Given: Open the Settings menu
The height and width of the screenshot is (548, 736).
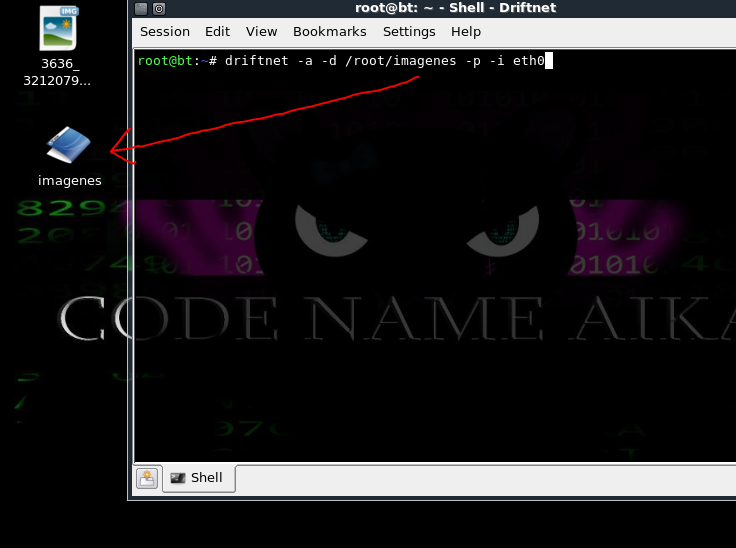Looking at the screenshot, I should pos(409,31).
